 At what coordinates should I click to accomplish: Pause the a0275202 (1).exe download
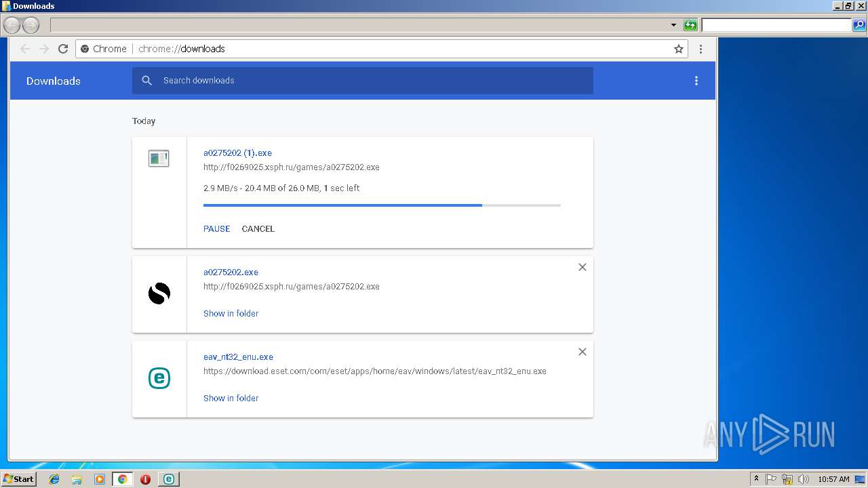pyautogui.click(x=217, y=229)
